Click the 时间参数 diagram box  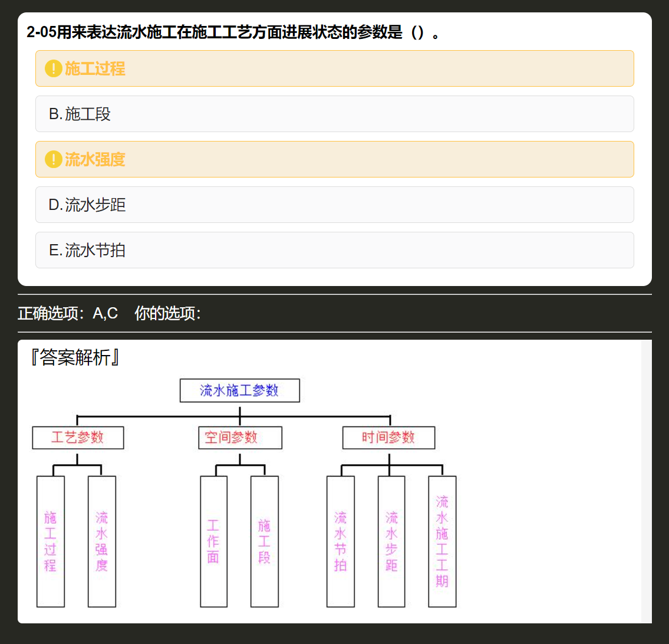388,438
